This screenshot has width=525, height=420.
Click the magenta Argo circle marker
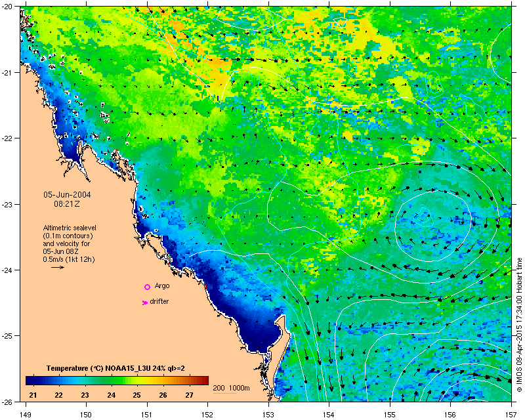pos(147,287)
